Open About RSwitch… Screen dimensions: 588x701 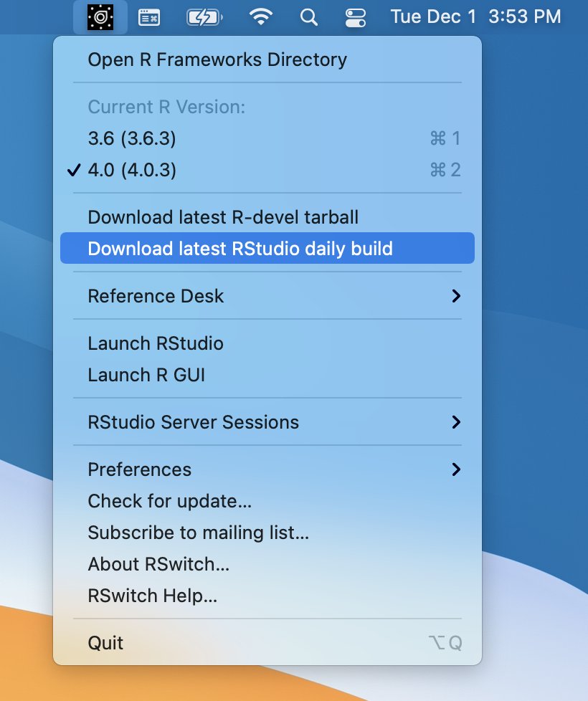click(267, 564)
